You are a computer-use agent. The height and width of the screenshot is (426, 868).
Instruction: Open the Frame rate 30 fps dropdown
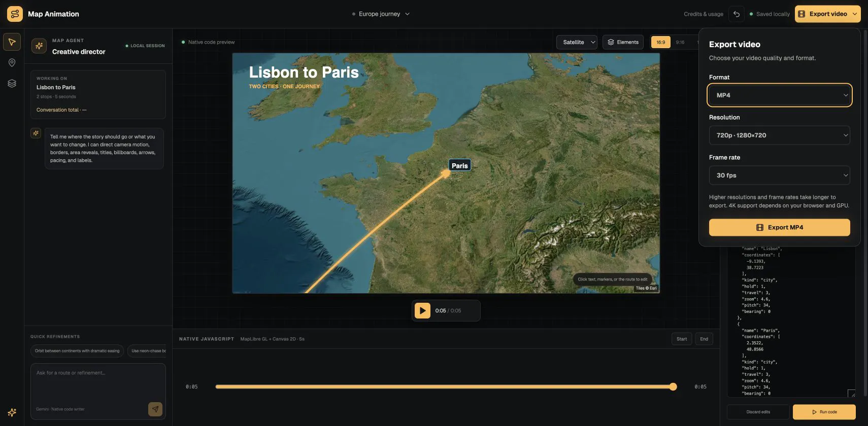coord(779,175)
